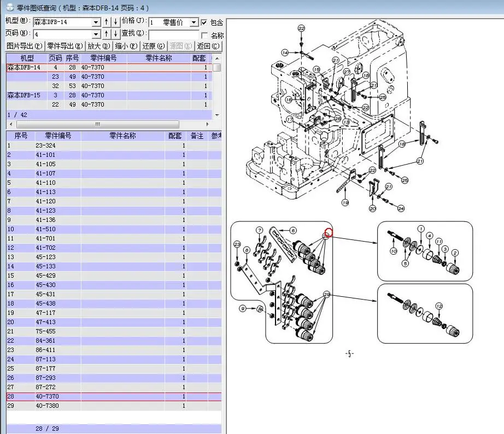Click the horizontal scrollbar right arrow
504x434 pixels.
click(207, 124)
